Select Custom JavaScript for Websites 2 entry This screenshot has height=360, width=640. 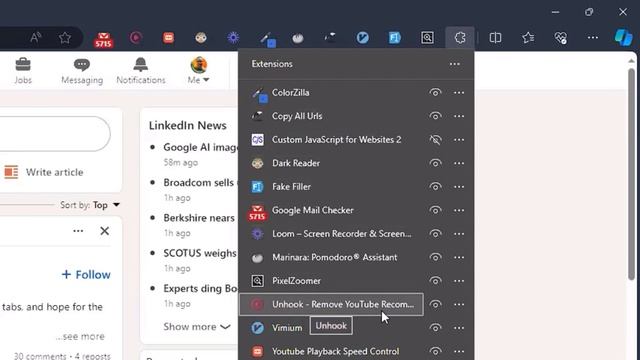click(331, 140)
